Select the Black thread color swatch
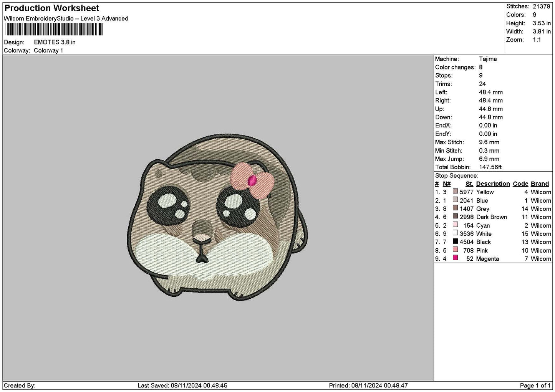 pyautogui.click(x=456, y=241)
